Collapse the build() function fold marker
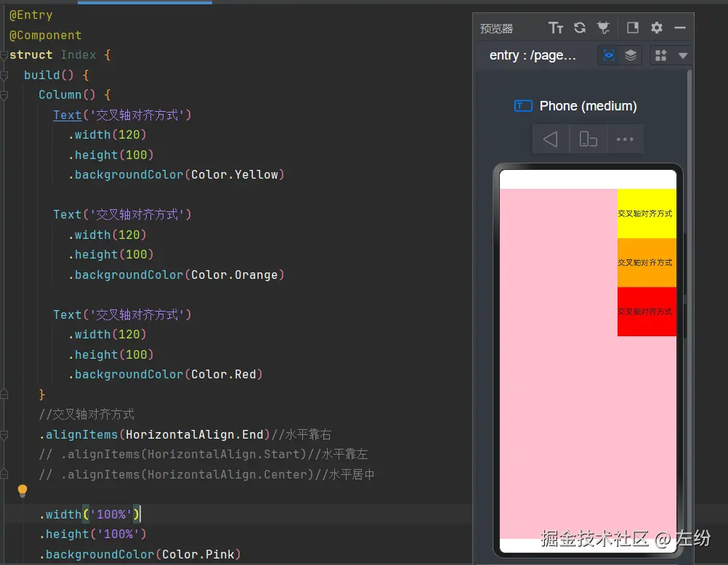 point(4,76)
